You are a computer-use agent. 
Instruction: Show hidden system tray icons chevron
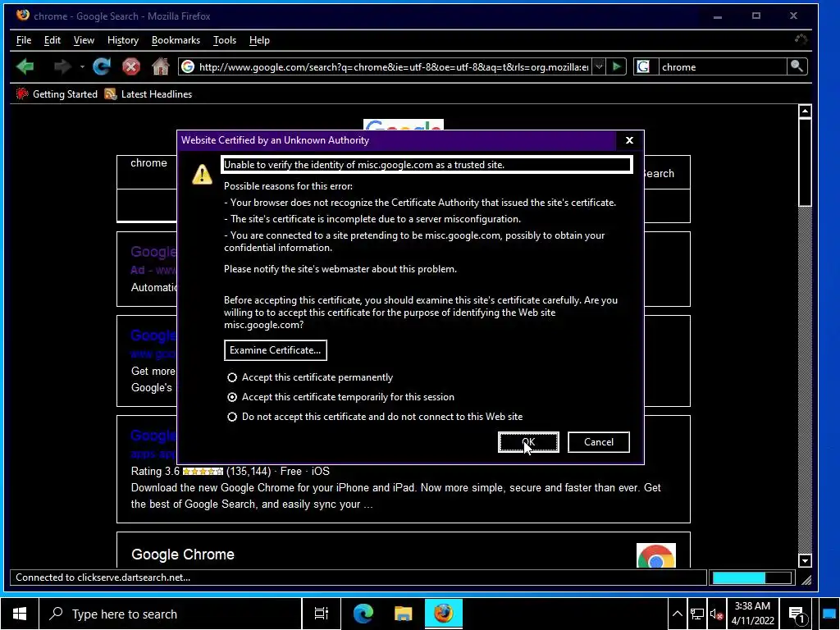point(677,614)
